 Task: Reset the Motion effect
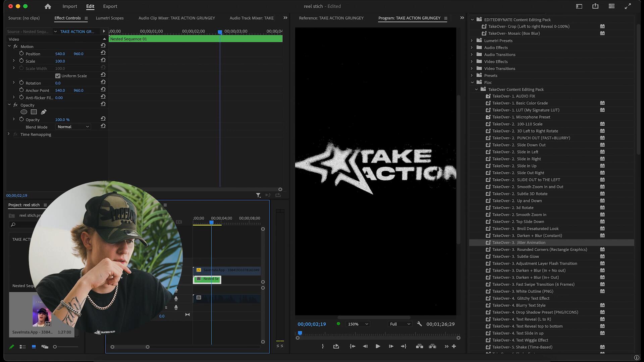(103, 46)
